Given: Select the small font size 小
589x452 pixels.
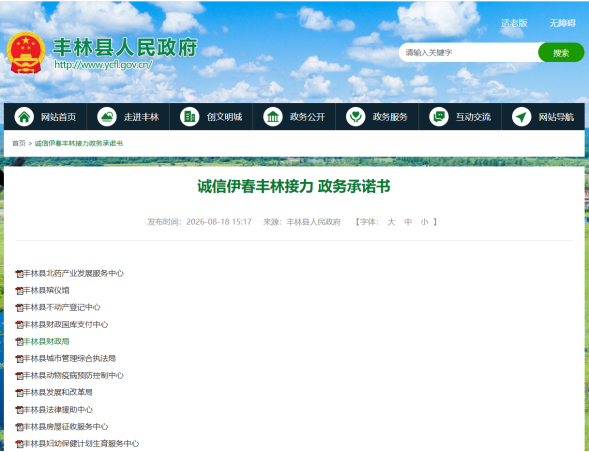Looking at the screenshot, I should point(424,222).
